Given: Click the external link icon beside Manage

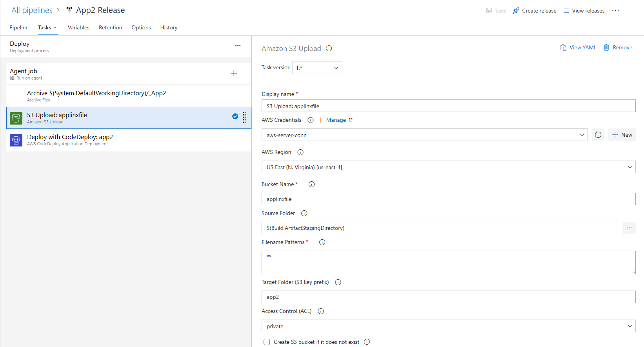Looking at the screenshot, I should 351,120.
